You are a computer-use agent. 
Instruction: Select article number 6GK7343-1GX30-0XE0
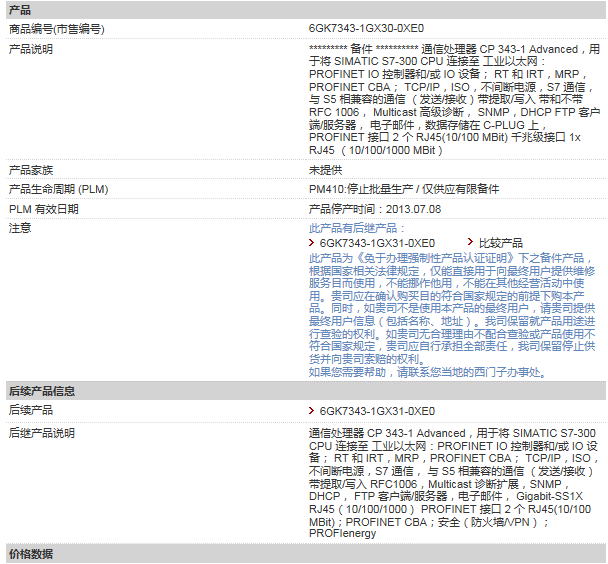[x=366, y=28]
